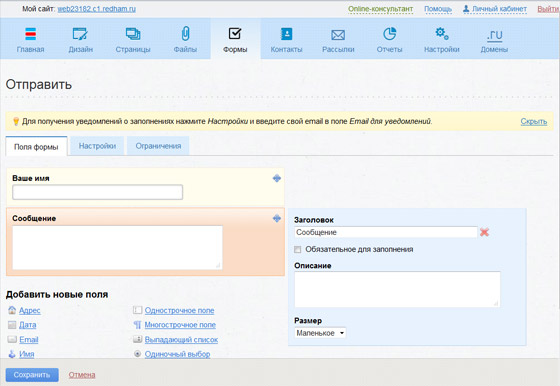560x386 pixels.
Task: Add an Email field link
Action: tap(29, 340)
